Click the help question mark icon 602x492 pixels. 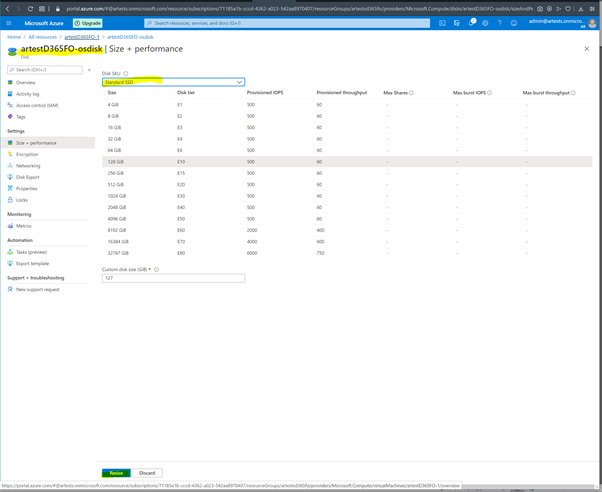499,23
